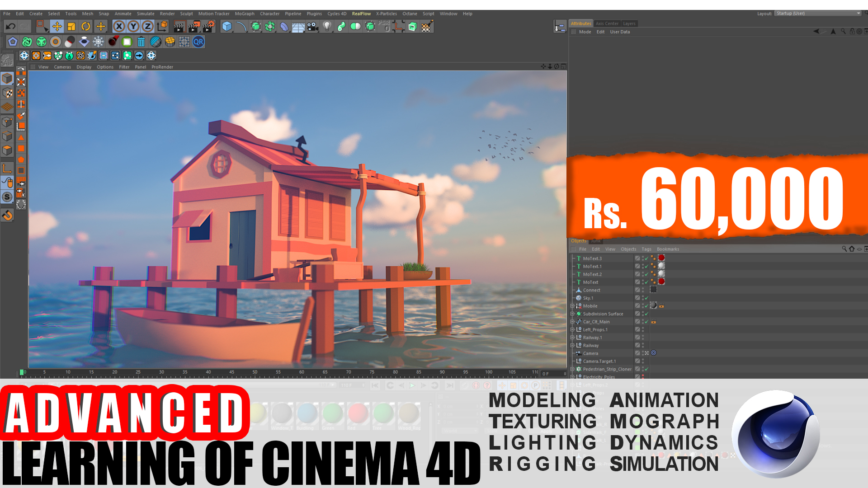Screen dimensions: 868x488
Task: Open the MoGraph menu
Action: point(247,13)
